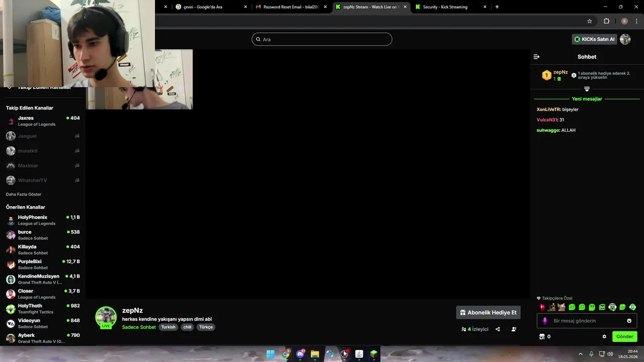644x362 pixels.
Task: Open the Jaxres channel
Action: click(x=43, y=121)
